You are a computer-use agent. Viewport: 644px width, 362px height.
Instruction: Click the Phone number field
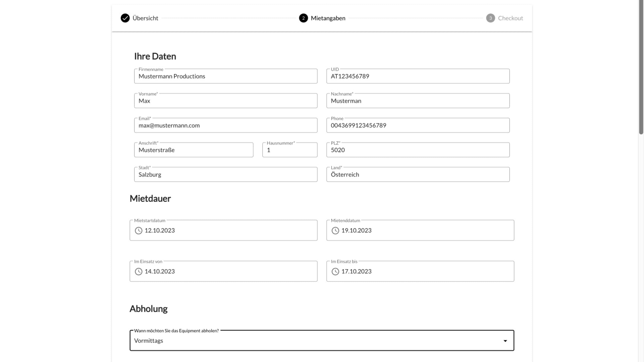[x=418, y=125]
